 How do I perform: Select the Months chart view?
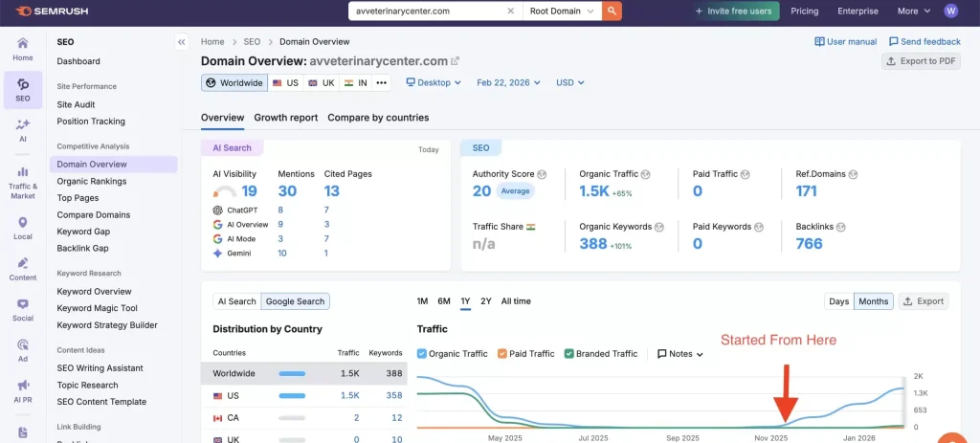(x=873, y=301)
